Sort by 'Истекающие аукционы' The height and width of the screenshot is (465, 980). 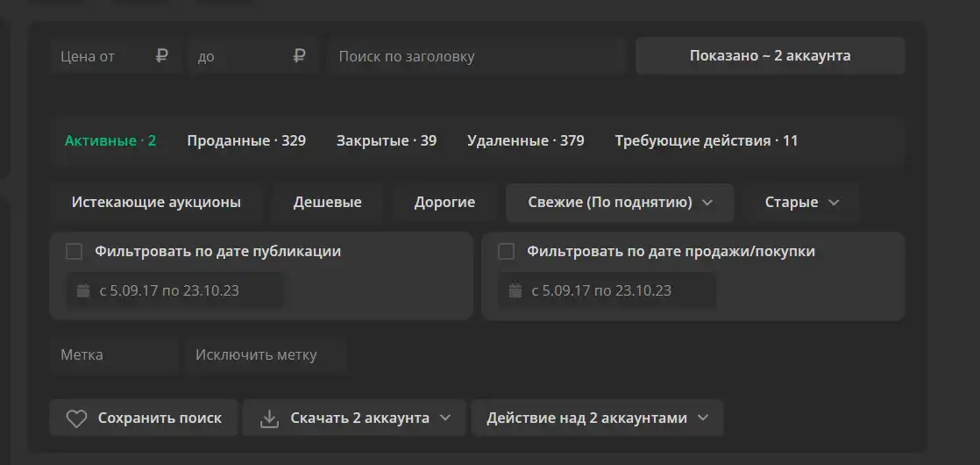156,203
